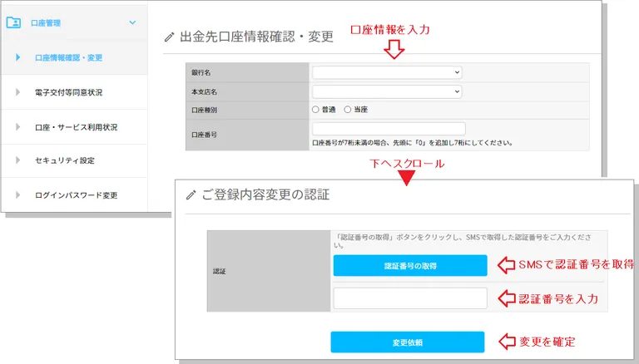Select the 普通 account type radio
The image size is (639, 364).
coord(315,110)
